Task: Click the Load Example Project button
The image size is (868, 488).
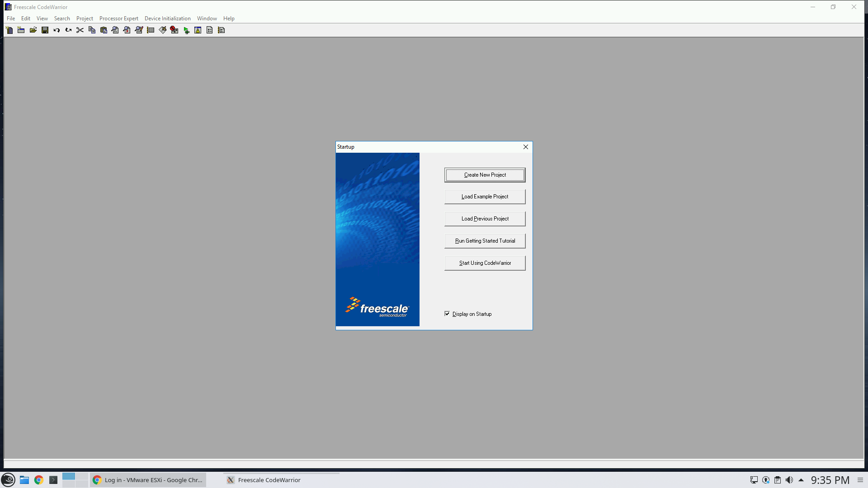Action: coord(485,197)
